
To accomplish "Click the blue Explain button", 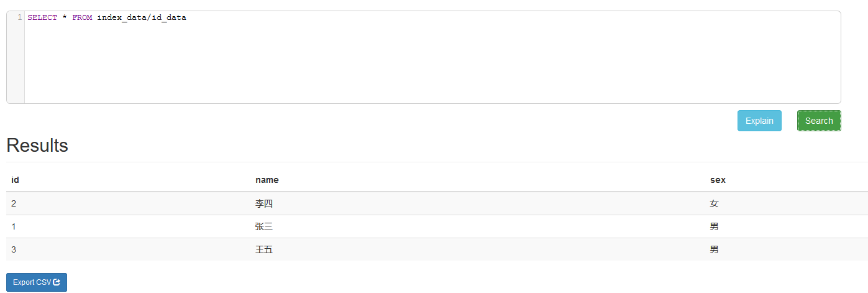I will (x=759, y=121).
